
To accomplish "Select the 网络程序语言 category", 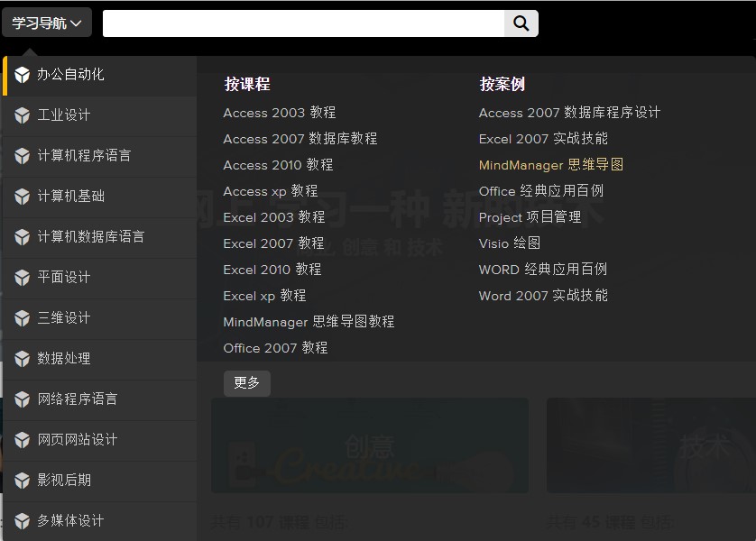I will click(100, 399).
